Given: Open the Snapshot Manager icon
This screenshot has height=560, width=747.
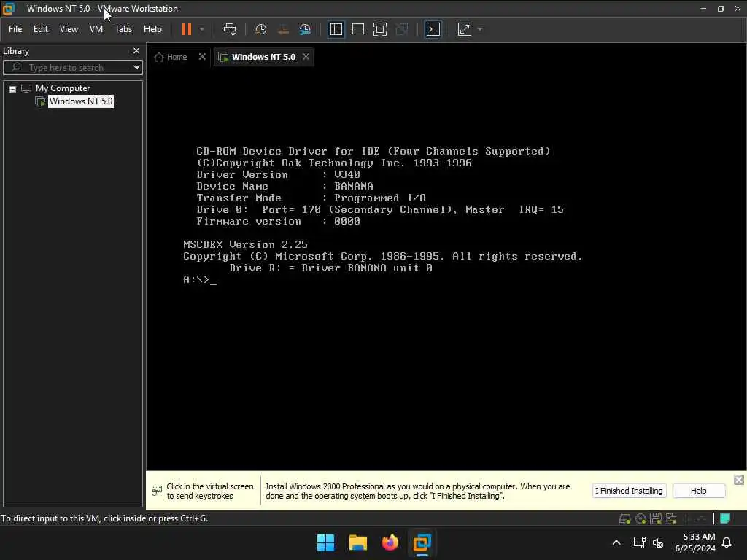Looking at the screenshot, I should tap(305, 29).
